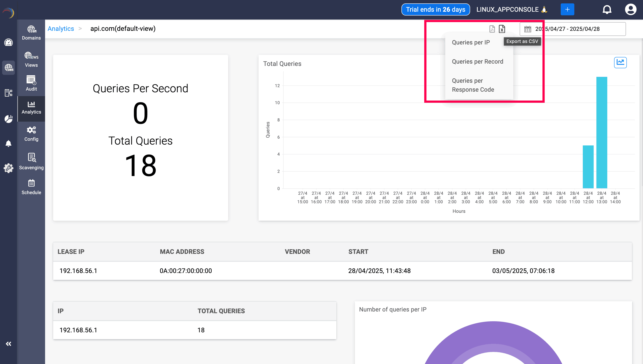Open the Config settings section
The width and height of the screenshot is (643, 364).
click(31, 134)
